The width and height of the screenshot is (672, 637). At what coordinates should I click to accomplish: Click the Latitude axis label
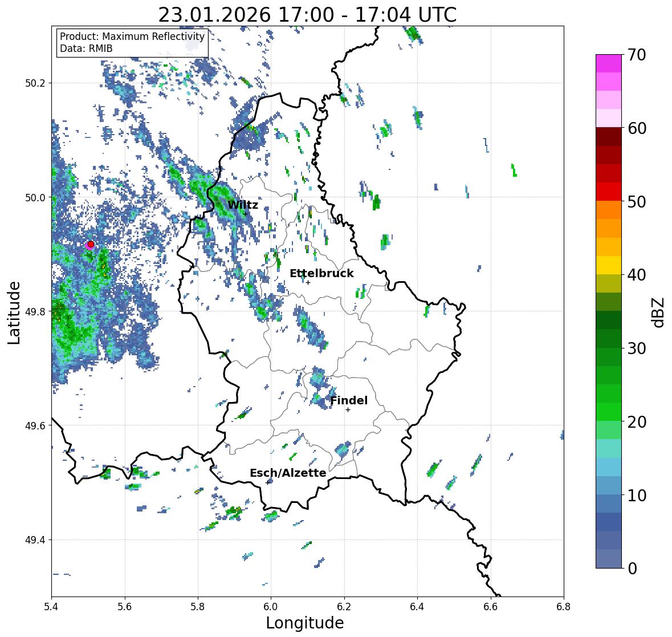14,313
